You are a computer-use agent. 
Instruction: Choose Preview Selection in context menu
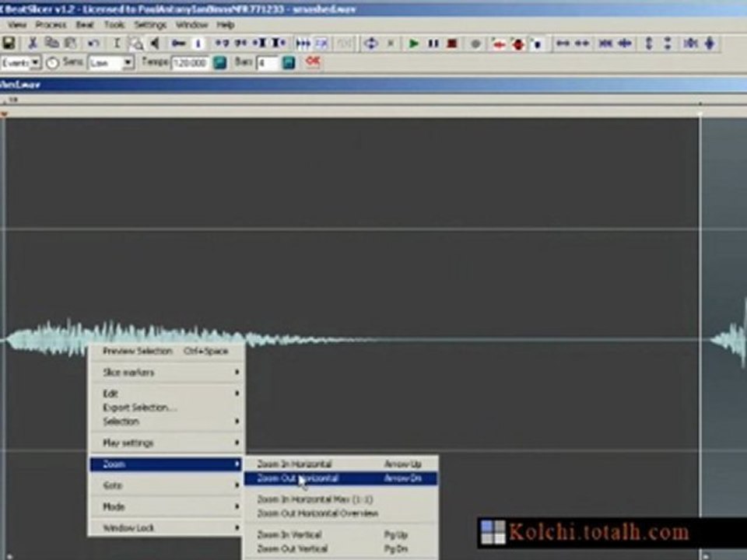coord(167,352)
